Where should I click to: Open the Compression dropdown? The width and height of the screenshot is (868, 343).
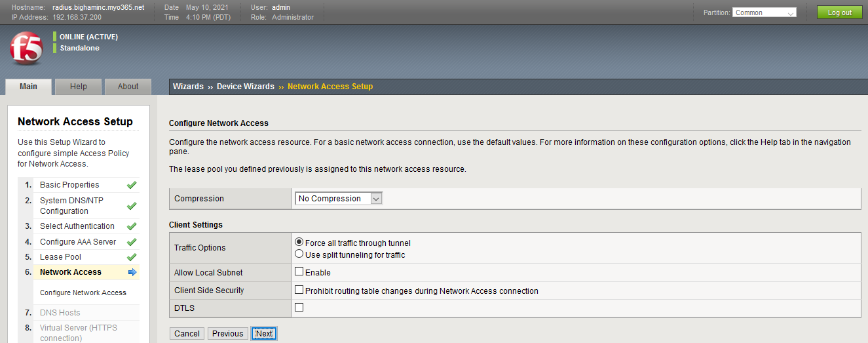coord(339,199)
